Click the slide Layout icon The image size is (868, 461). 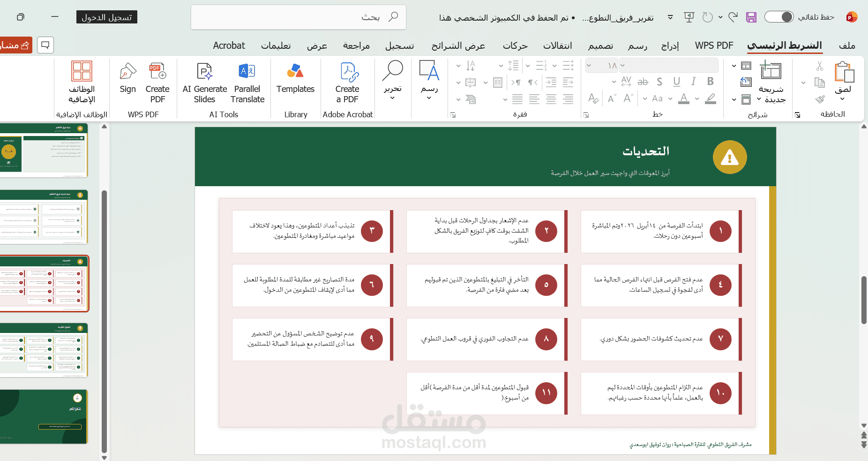[746, 66]
